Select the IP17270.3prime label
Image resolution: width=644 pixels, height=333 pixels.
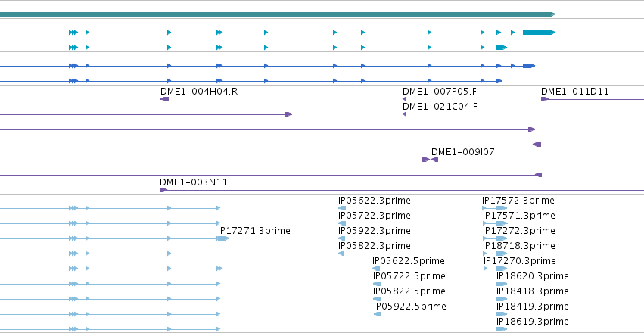coord(520,261)
